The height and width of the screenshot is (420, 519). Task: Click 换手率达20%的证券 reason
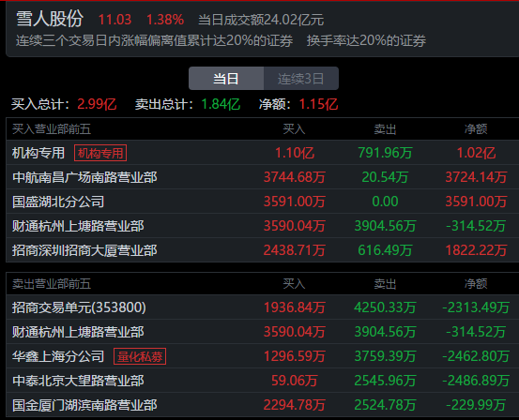[x=366, y=40]
